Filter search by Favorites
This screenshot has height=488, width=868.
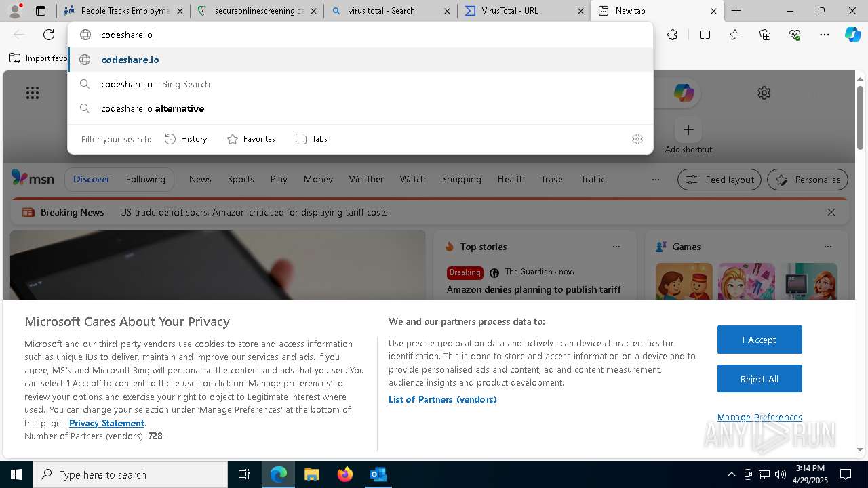point(251,139)
